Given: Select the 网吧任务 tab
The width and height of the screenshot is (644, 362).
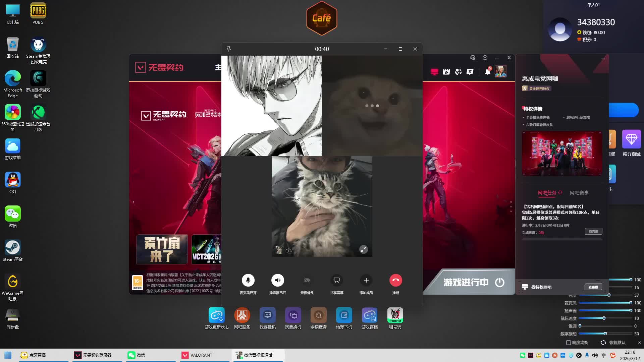Looking at the screenshot, I should tap(547, 193).
